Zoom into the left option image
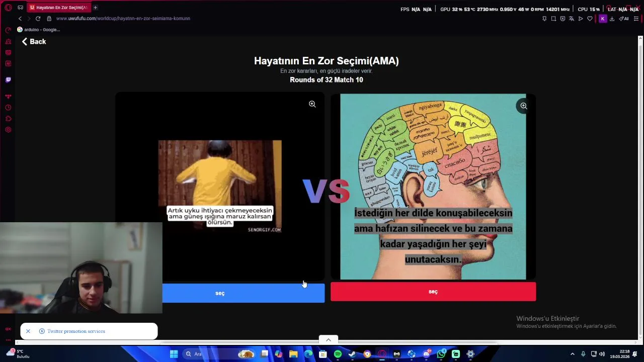 pyautogui.click(x=312, y=104)
